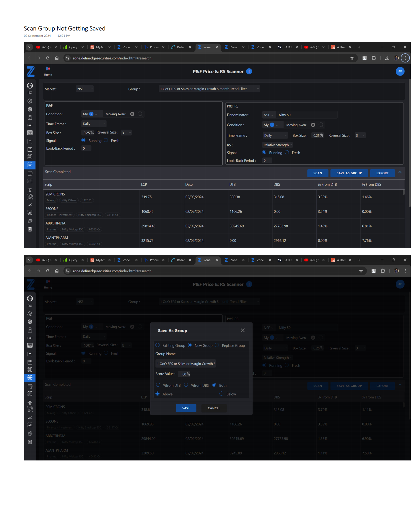Click SAVE in the Save As Group dialog
This screenshot has width=411, height=532.
(186, 408)
